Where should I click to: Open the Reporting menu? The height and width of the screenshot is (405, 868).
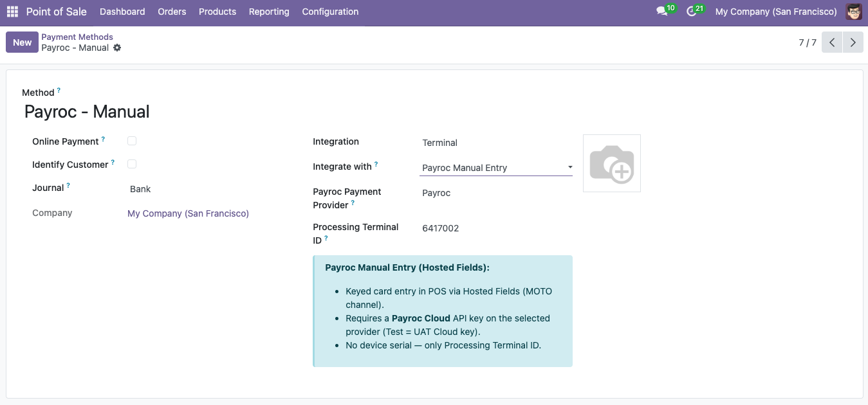click(x=269, y=12)
